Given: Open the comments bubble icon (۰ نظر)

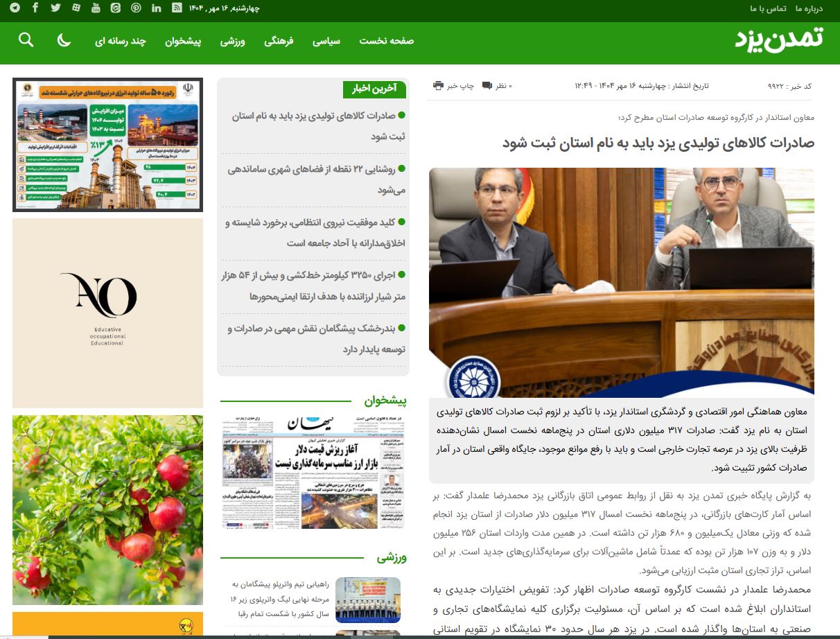Looking at the screenshot, I should click(487, 85).
